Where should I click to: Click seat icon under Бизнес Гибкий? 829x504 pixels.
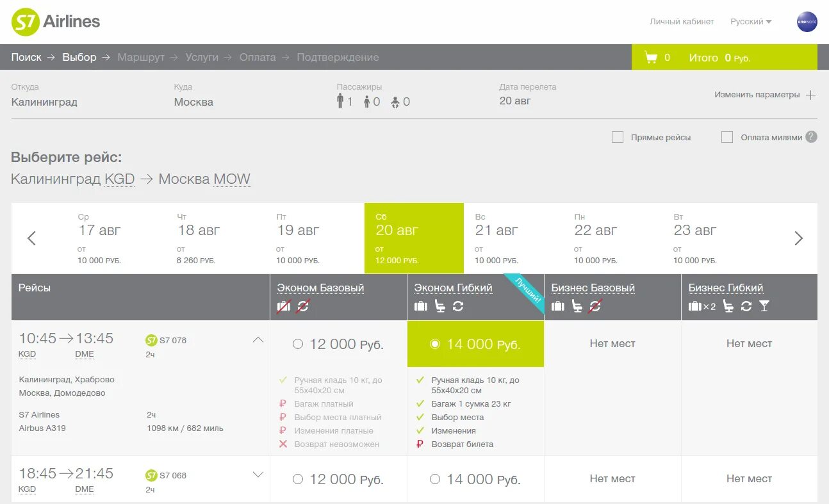[x=728, y=306]
